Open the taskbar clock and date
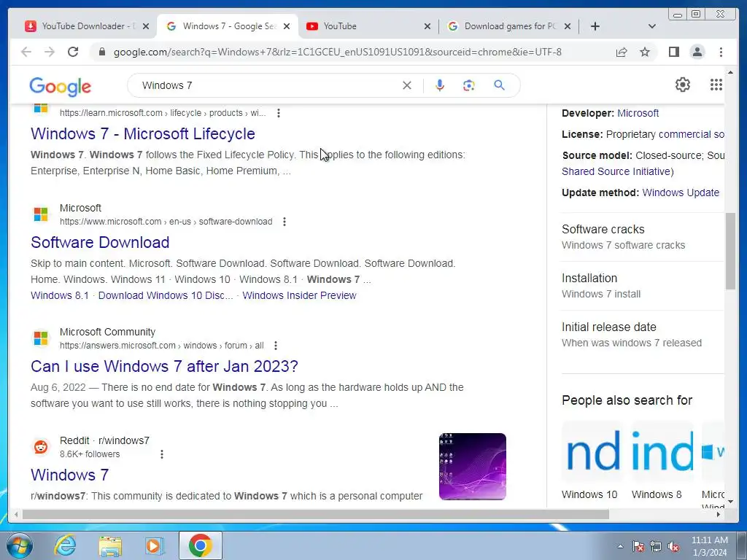Viewport: 747px width, 560px height. click(x=709, y=546)
